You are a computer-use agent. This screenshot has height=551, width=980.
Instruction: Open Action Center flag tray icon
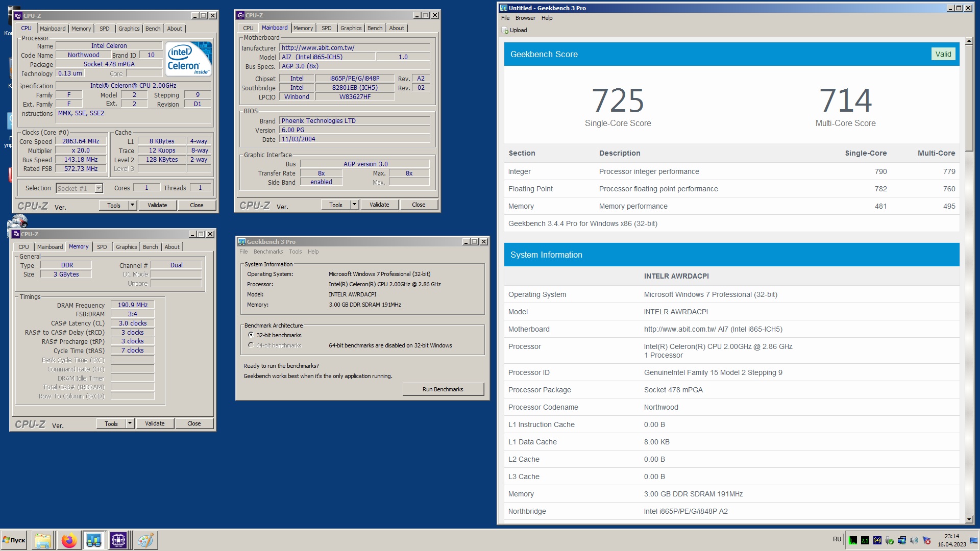pyautogui.click(x=926, y=540)
